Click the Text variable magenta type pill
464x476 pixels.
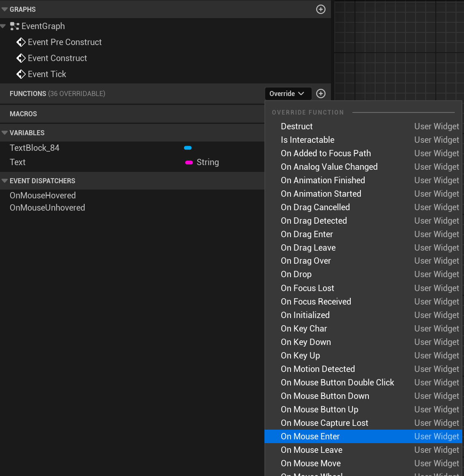[x=189, y=163]
